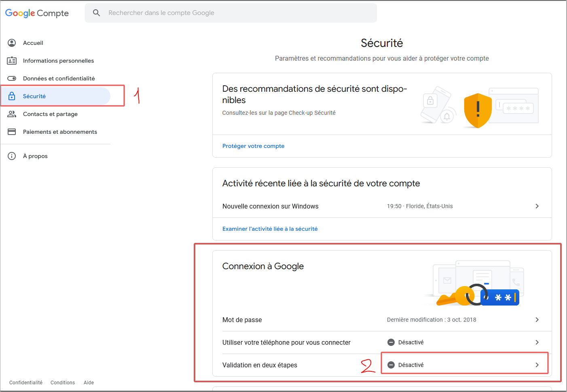Image resolution: width=567 pixels, height=392 pixels.
Task: Click the search magnifier icon
Action: tap(96, 13)
